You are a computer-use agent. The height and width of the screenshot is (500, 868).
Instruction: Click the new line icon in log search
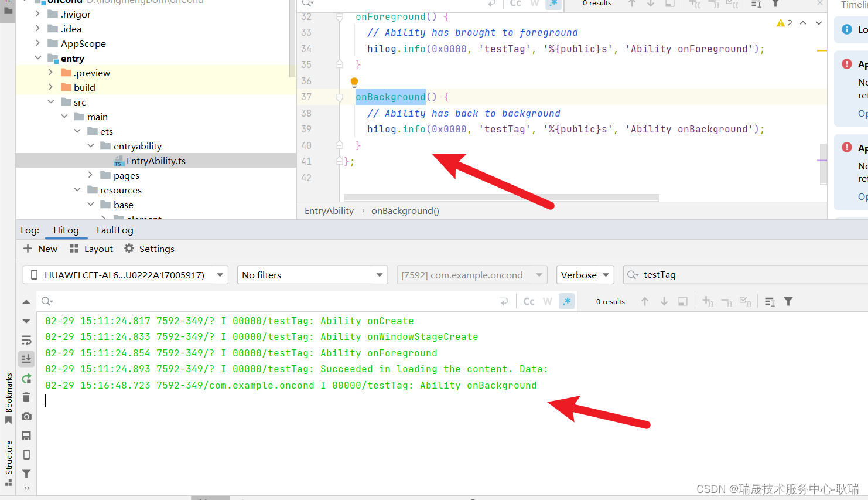click(x=504, y=301)
